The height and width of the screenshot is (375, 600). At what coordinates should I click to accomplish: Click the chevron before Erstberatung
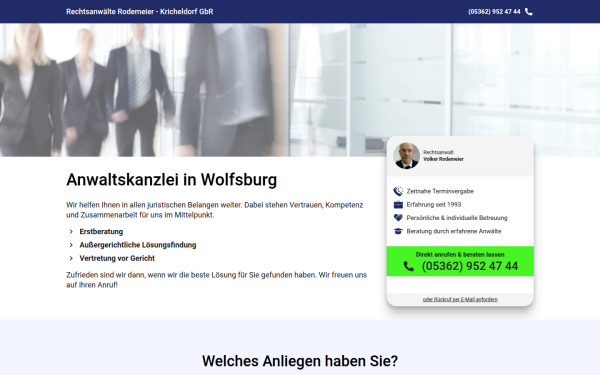click(x=71, y=232)
